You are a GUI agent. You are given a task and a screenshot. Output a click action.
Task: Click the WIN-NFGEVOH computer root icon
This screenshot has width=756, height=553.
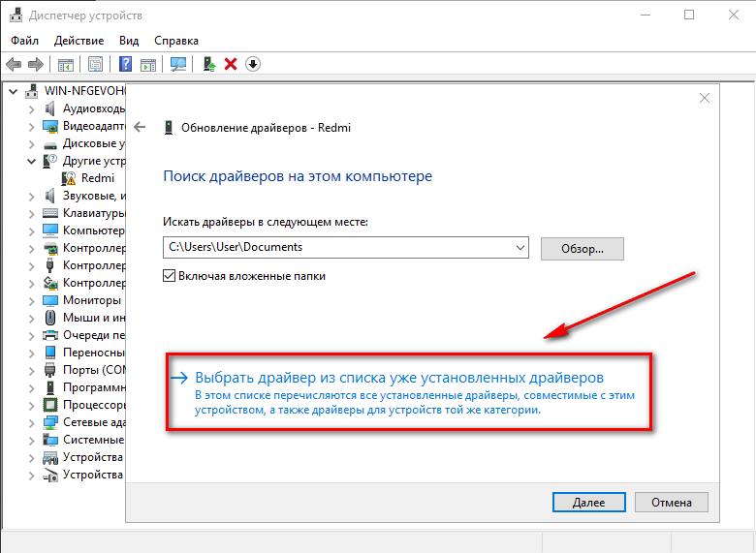[31, 91]
